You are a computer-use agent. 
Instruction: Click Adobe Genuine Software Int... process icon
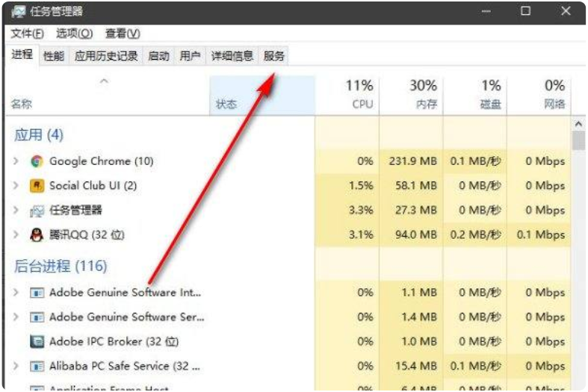37,293
